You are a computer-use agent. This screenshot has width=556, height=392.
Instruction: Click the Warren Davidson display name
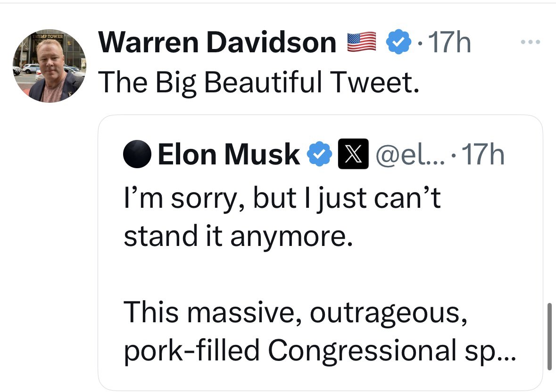point(217,43)
